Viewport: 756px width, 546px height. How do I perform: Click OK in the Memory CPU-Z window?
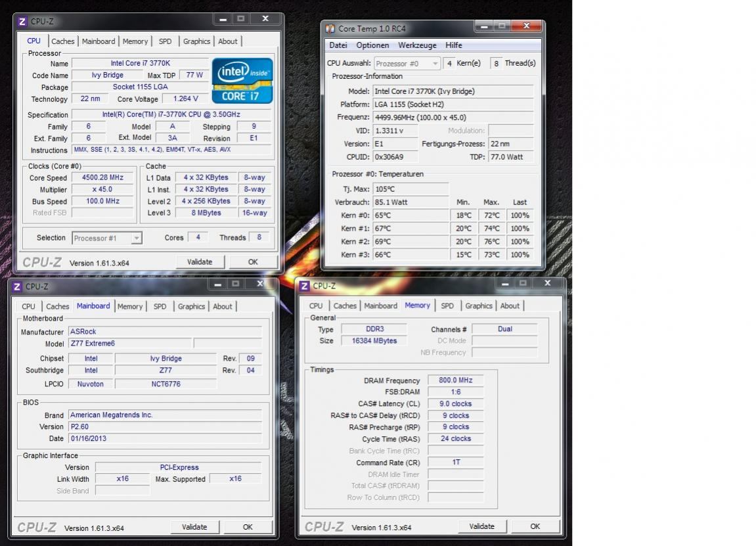point(535,527)
